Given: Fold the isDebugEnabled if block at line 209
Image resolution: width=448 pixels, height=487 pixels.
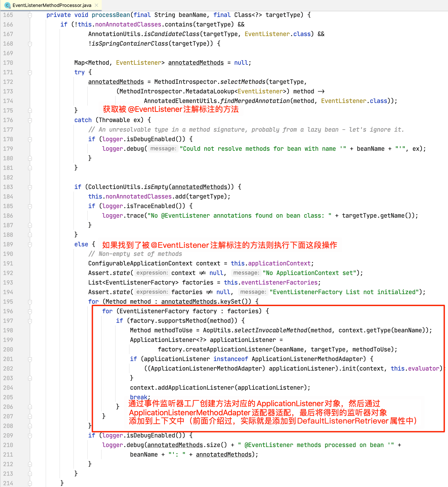Looking at the screenshot, I should tap(30, 436).
